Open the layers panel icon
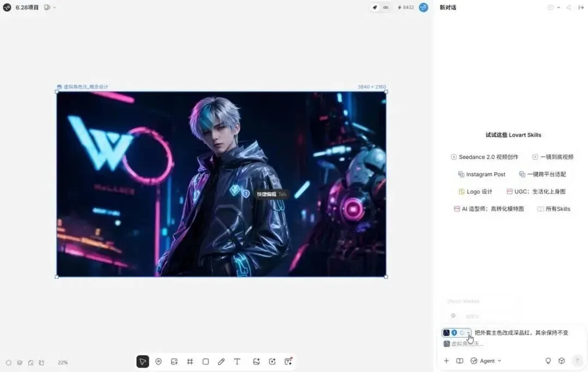Image resolution: width=588 pixels, height=372 pixels. pyautogui.click(x=20, y=363)
